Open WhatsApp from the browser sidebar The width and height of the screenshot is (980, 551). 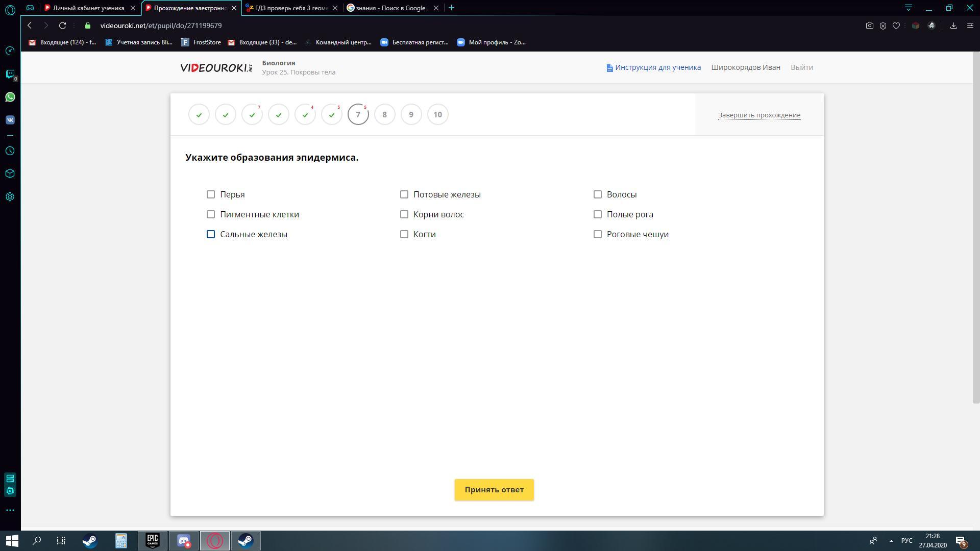click(x=10, y=97)
